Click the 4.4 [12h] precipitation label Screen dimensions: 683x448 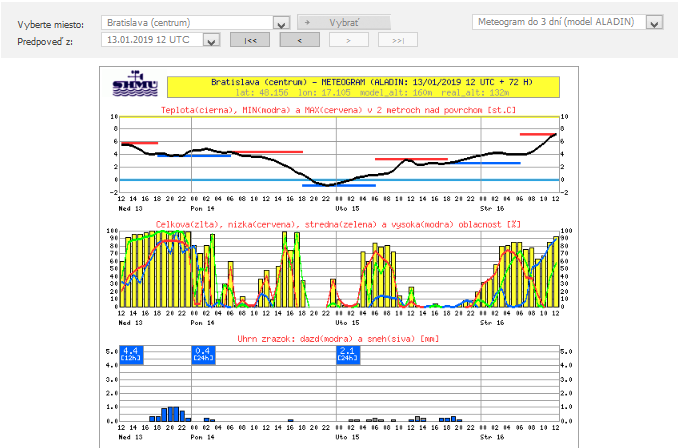coord(131,354)
